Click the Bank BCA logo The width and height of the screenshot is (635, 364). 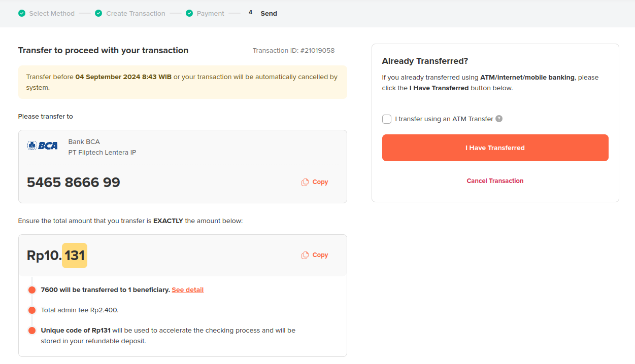pos(42,145)
